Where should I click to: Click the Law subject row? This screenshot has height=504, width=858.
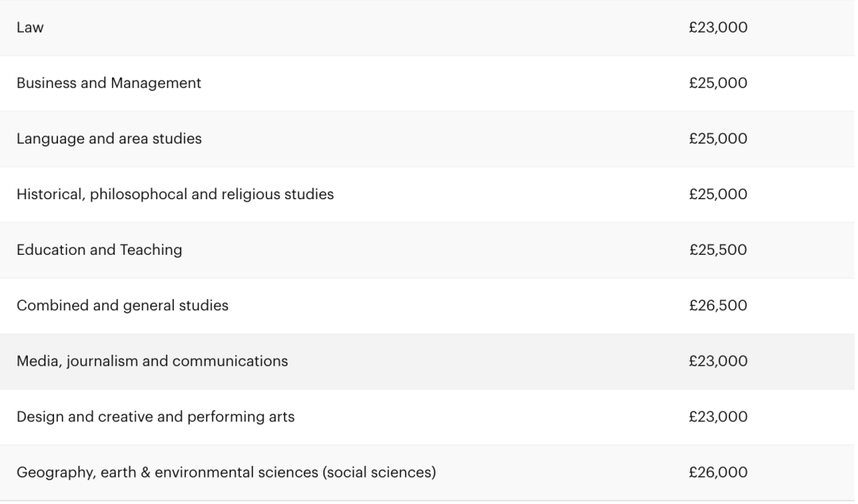coord(30,28)
